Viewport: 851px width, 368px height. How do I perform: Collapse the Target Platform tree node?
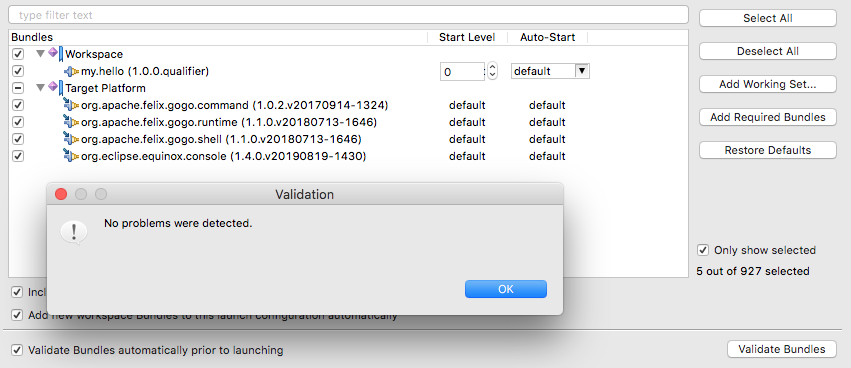click(40, 88)
